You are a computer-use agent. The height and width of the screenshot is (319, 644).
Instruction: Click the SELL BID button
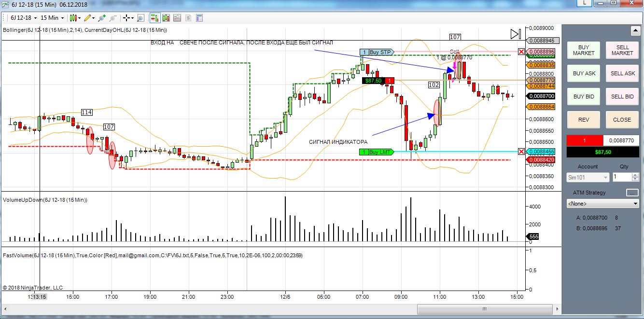pos(623,97)
